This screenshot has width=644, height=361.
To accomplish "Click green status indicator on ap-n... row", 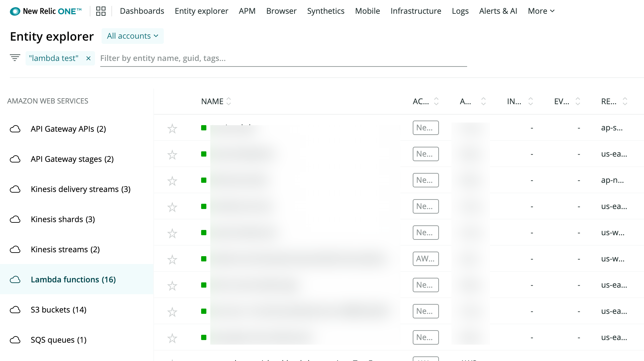I will click(204, 180).
